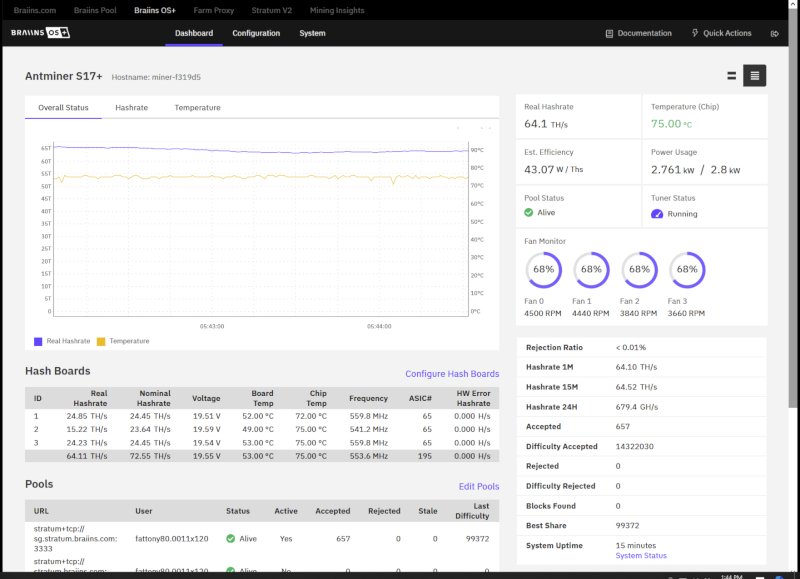Image resolution: width=800 pixels, height=579 pixels.
Task: Click the total nominal hashrate 72.55 TH/s
Action: (150, 456)
